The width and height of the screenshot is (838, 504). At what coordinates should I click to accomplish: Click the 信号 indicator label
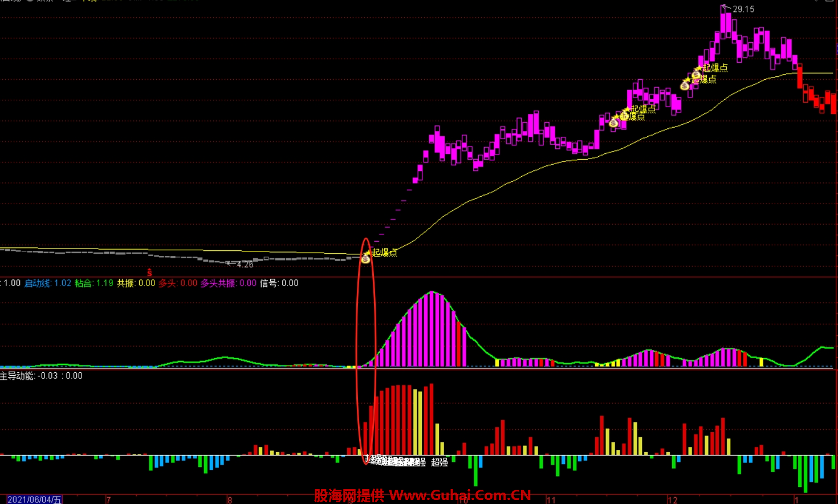pyautogui.click(x=279, y=283)
